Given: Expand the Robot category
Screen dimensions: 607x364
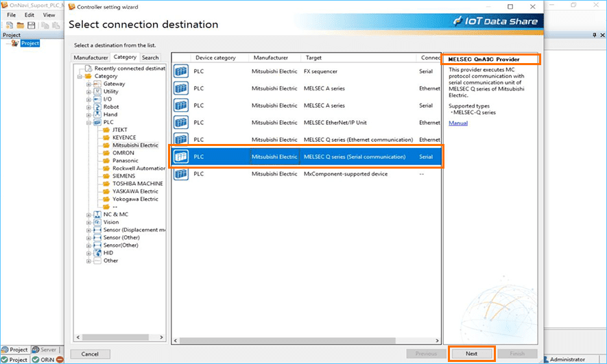Looking at the screenshot, I should 88,107.
